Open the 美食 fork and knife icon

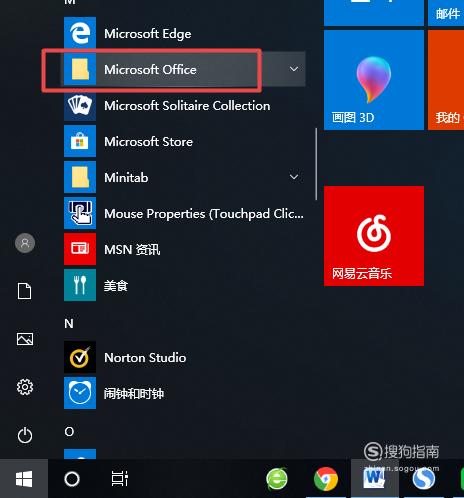[x=80, y=285]
